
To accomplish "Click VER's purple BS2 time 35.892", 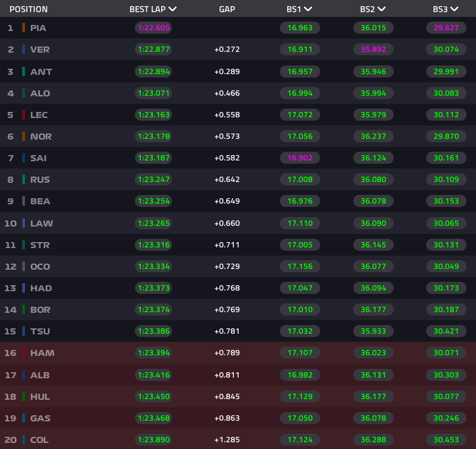I will point(373,49).
